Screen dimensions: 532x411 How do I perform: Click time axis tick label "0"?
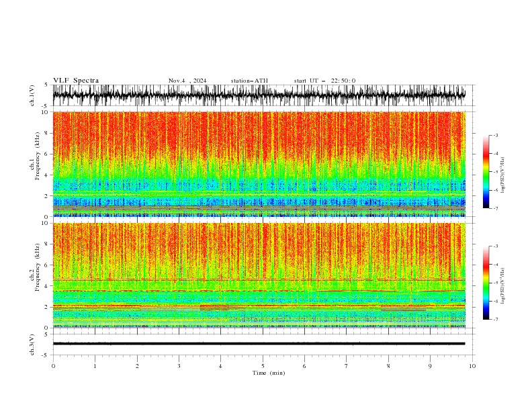pos(53,366)
